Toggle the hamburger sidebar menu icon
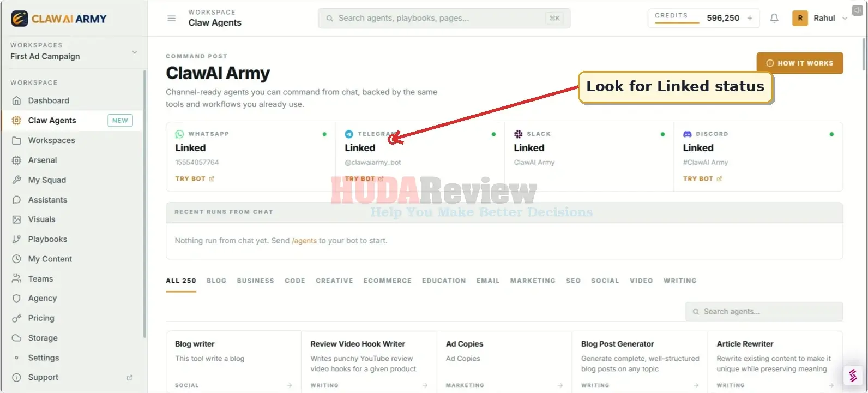Screen dimensions: 868x393 (x=171, y=18)
